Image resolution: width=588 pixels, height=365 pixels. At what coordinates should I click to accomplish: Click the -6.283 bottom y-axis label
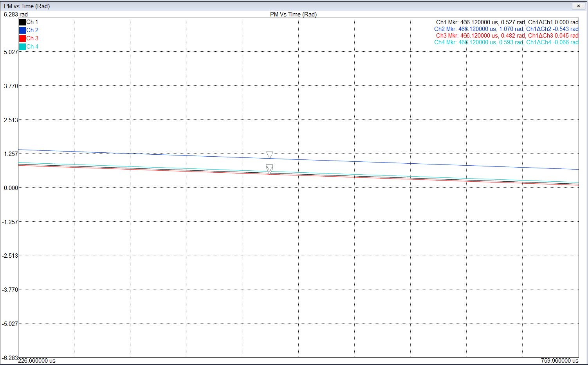[x=10, y=358]
